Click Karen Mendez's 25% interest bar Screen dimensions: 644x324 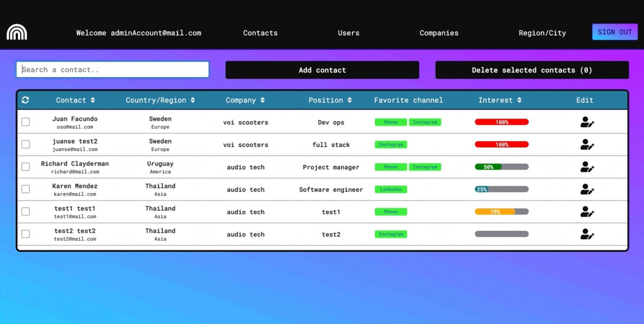[502, 189]
